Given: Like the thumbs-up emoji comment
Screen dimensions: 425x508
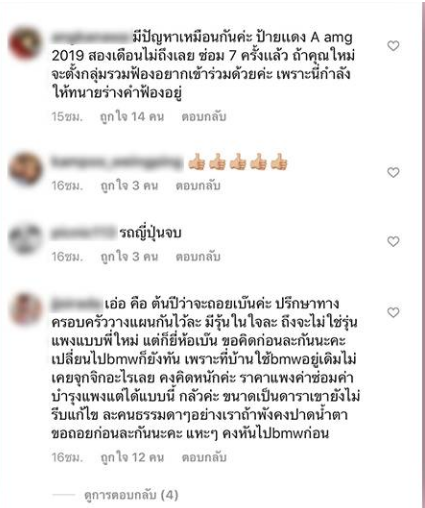Looking at the screenshot, I should pos(393,173).
